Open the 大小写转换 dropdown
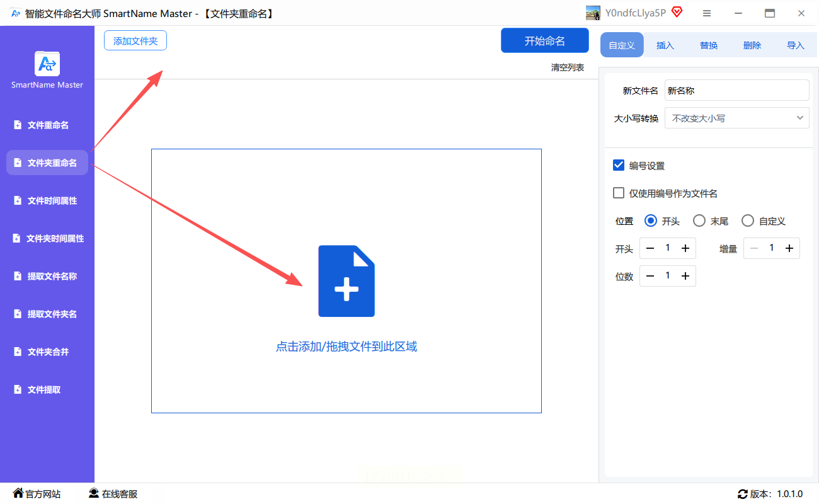Image resolution: width=819 pixels, height=504 pixels. (737, 118)
